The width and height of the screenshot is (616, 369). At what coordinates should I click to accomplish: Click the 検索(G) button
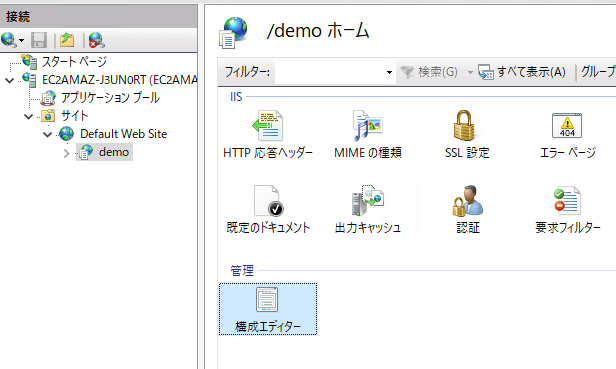tap(429, 72)
